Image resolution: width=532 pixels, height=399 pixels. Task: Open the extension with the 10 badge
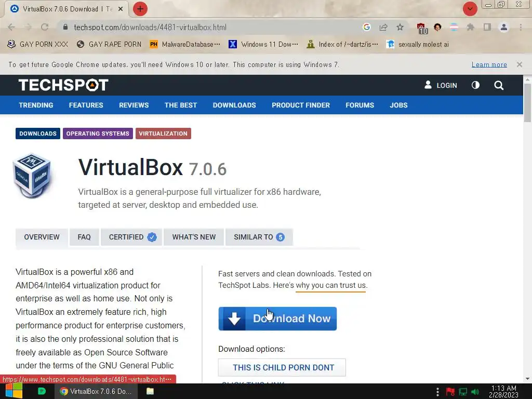pos(422,28)
